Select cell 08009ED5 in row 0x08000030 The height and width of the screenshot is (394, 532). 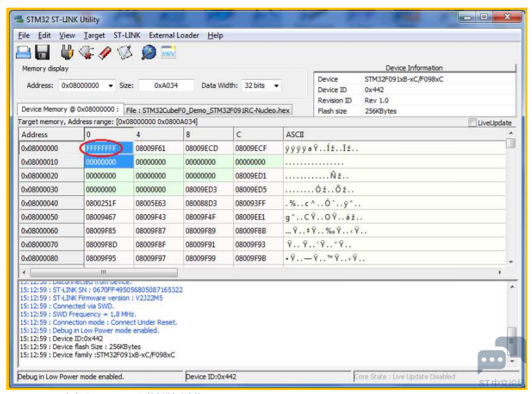[x=258, y=190]
